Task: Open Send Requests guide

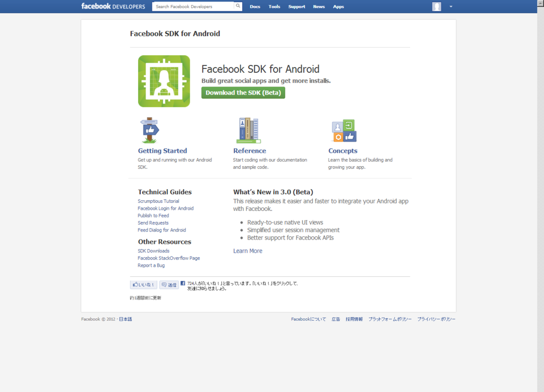Action: tap(153, 223)
